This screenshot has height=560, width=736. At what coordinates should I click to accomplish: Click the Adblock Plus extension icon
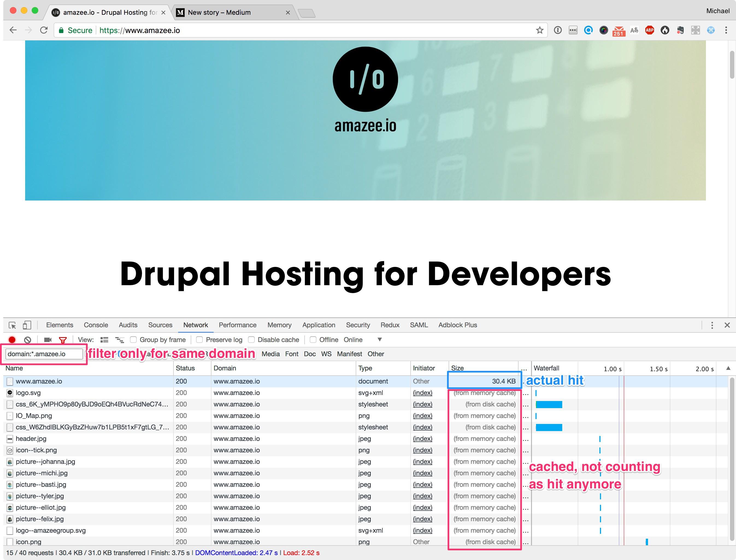(649, 30)
